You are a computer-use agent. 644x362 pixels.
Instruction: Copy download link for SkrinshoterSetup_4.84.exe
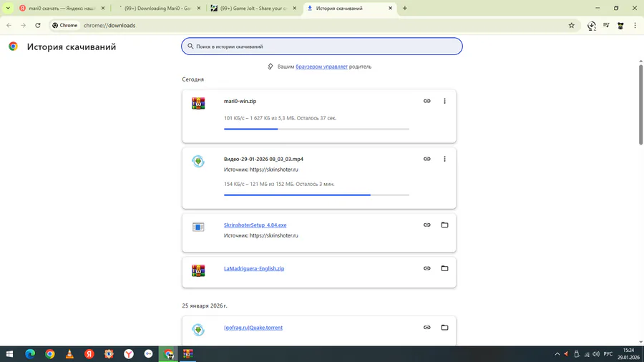(426, 225)
